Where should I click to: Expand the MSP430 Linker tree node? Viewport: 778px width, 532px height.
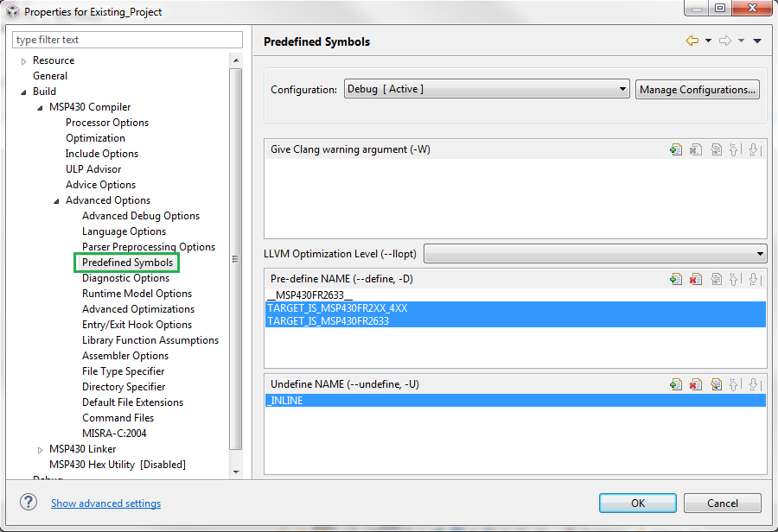40,449
